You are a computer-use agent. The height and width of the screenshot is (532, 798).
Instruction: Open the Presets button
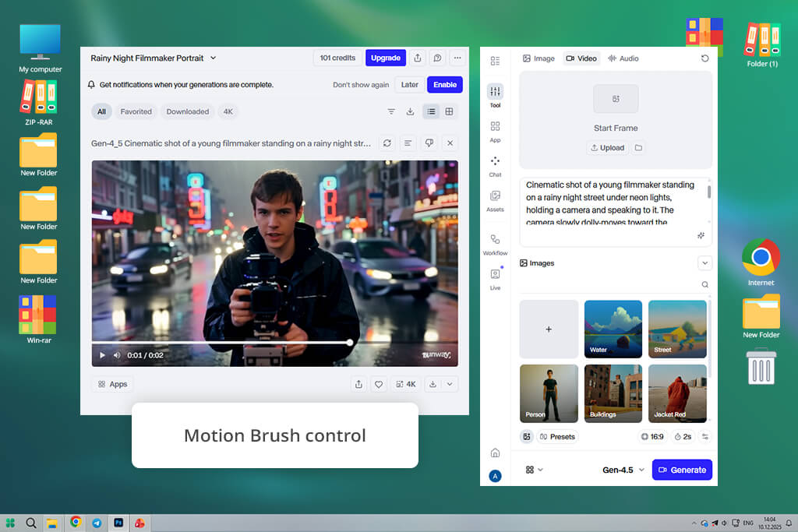click(x=556, y=436)
